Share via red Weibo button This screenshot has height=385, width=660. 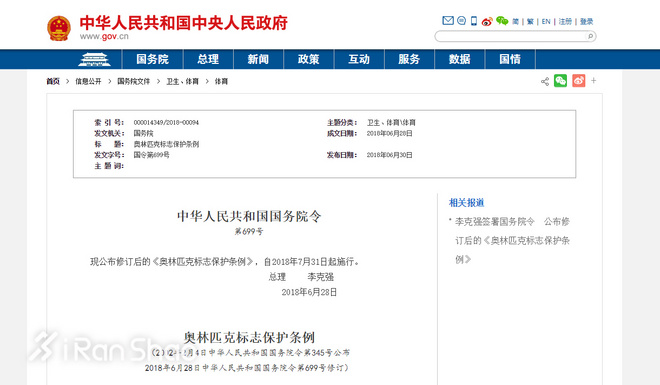point(579,80)
